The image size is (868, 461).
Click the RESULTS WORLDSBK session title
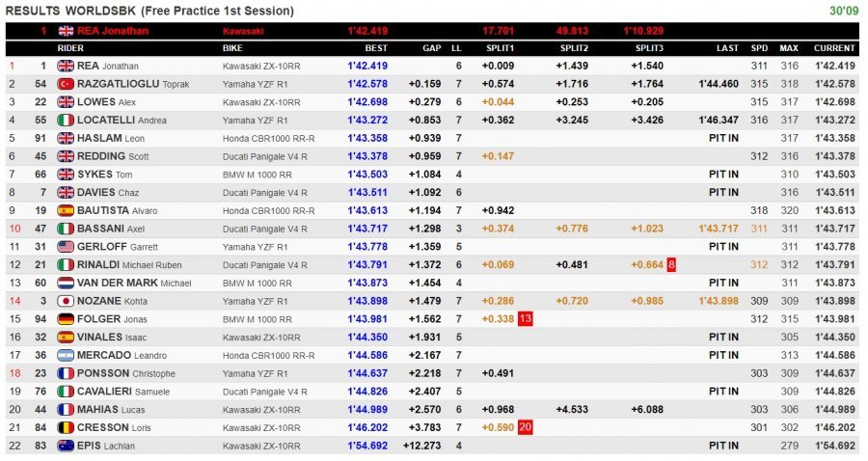149,11
